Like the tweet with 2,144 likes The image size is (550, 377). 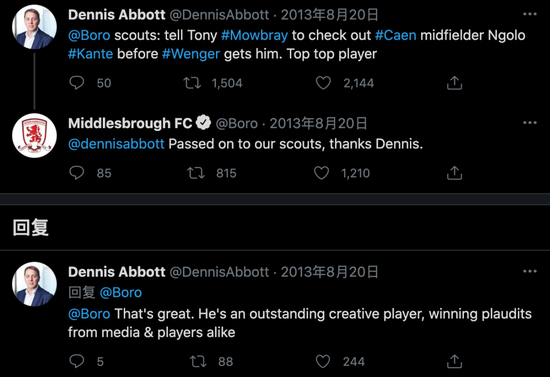[x=323, y=83]
